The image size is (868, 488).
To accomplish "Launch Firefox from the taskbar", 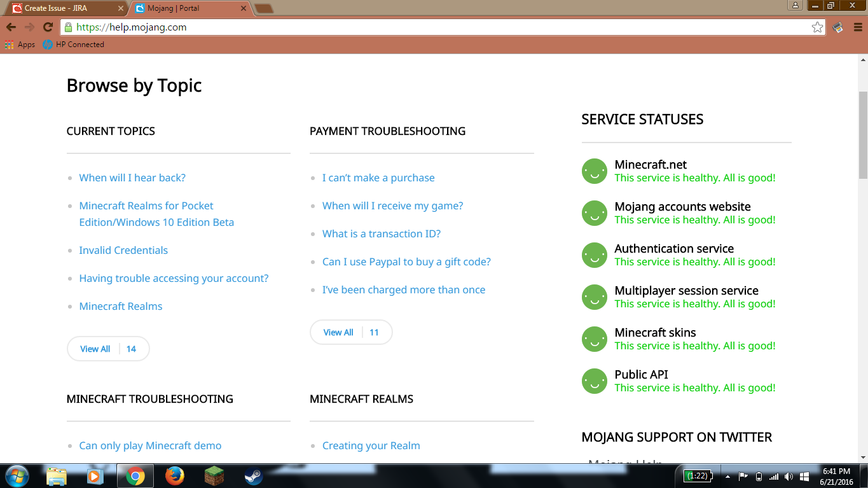I will pyautogui.click(x=174, y=476).
